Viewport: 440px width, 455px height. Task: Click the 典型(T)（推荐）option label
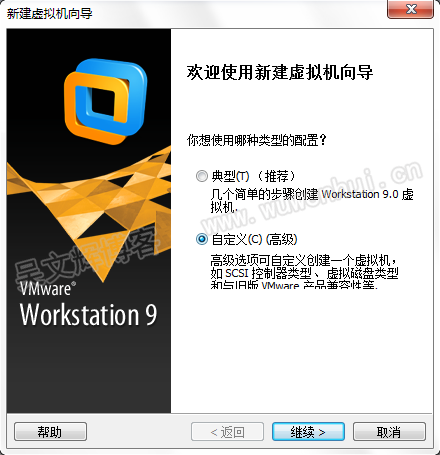tap(254, 176)
